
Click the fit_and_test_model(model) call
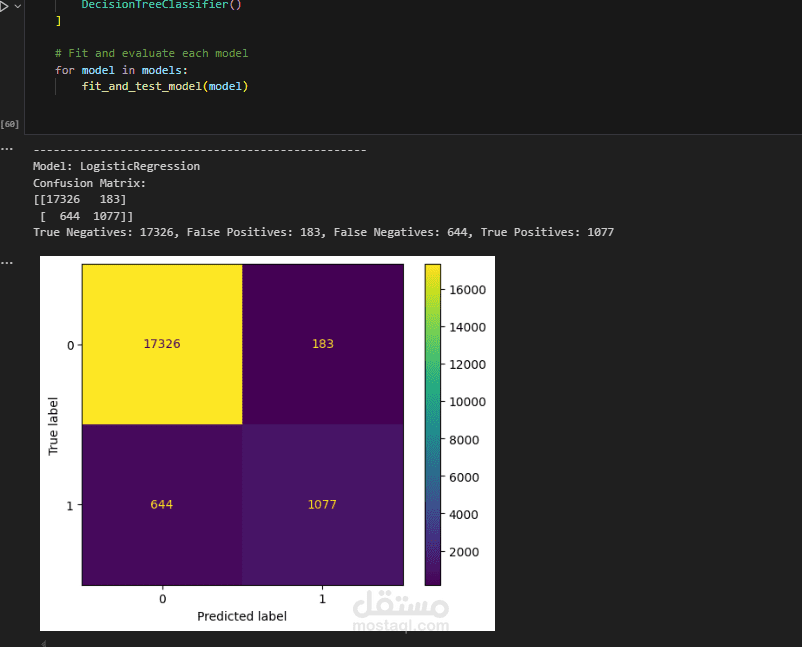[x=165, y=86]
